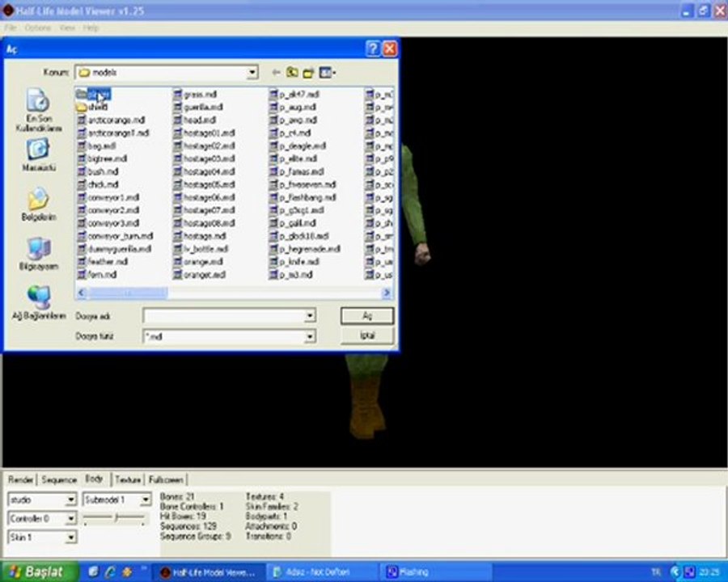Switch to the Texture tab
Viewport: 728px width, 582px height.
point(128,480)
